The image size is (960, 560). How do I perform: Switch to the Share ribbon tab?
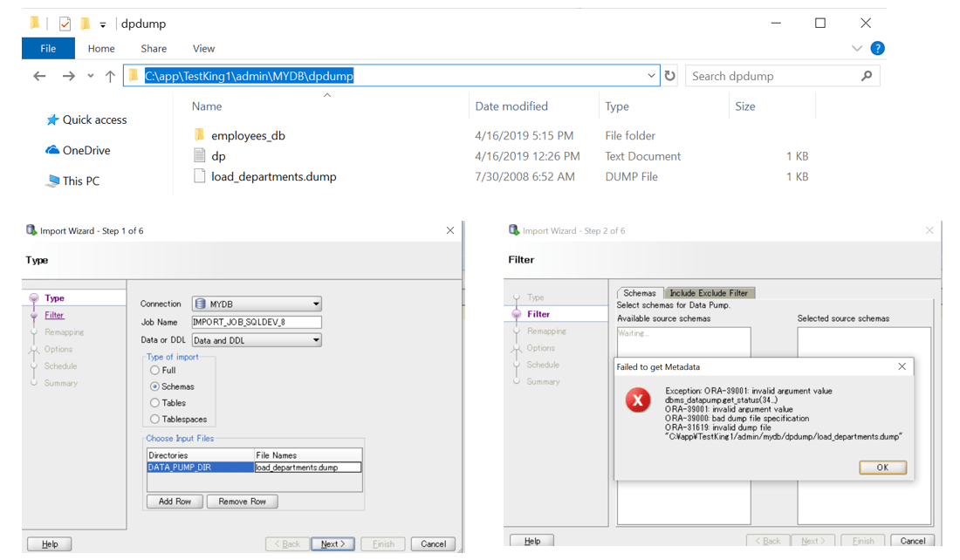[154, 48]
